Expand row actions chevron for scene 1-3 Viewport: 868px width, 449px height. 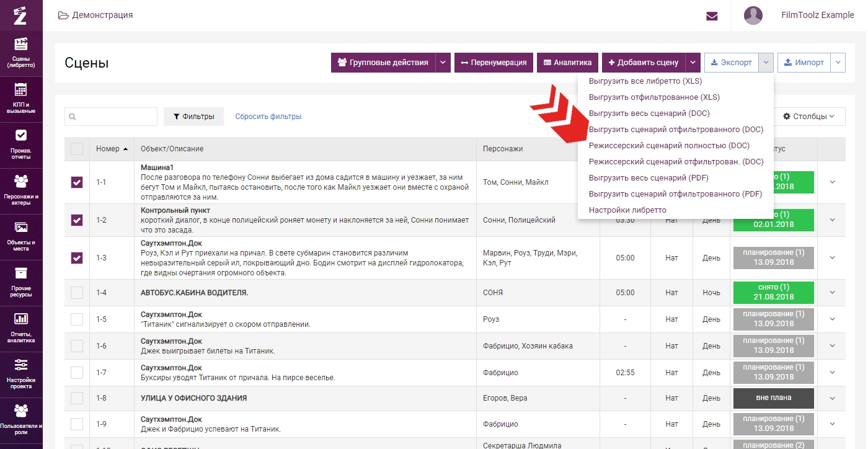coord(832,258)
